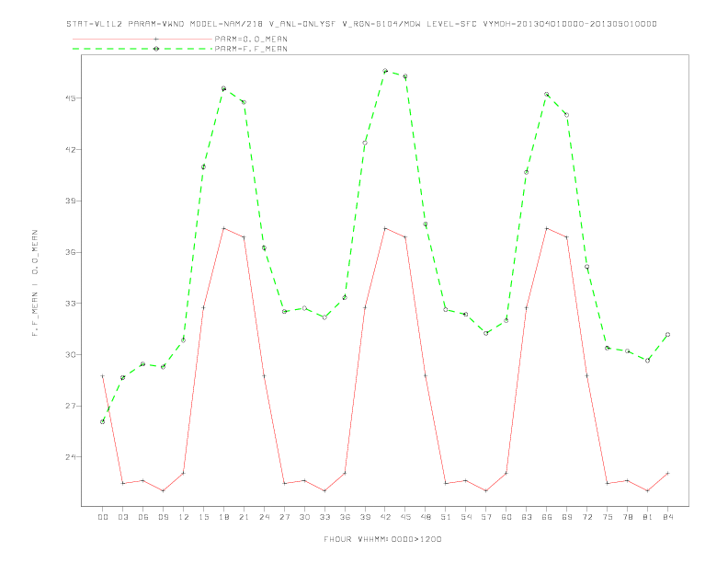
Task: Click red O.O_MEAN data point at hour 81
Action: tap(648, 490)
